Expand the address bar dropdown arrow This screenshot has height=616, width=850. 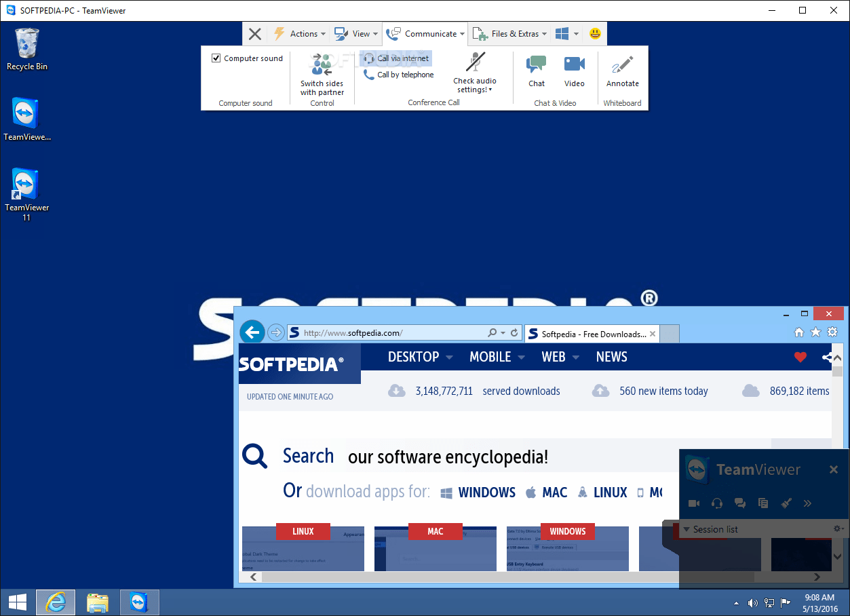coord(503,333)
